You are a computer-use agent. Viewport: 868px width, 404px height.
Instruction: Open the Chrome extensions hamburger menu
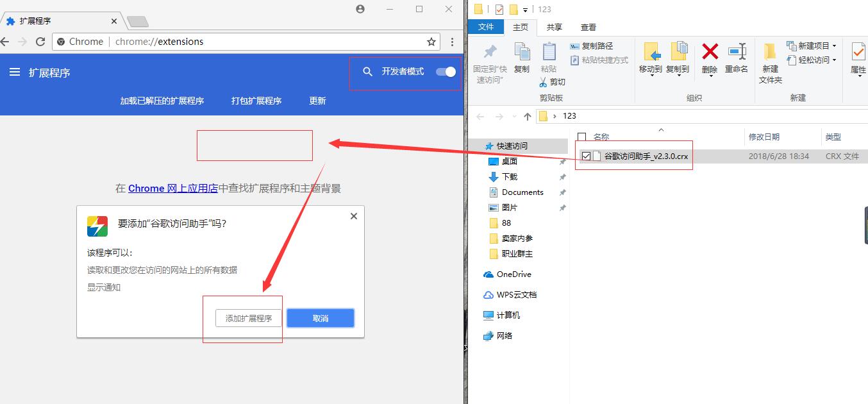point(15,72)
